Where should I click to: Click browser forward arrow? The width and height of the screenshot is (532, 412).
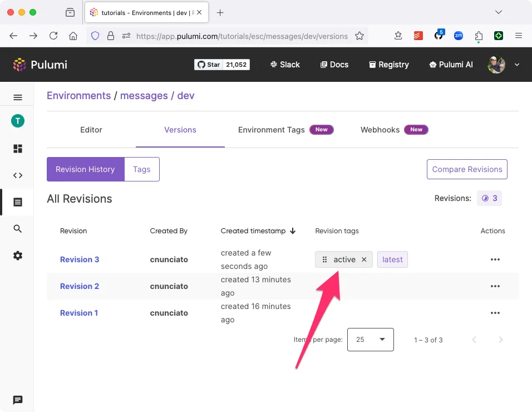pos(33,36)
